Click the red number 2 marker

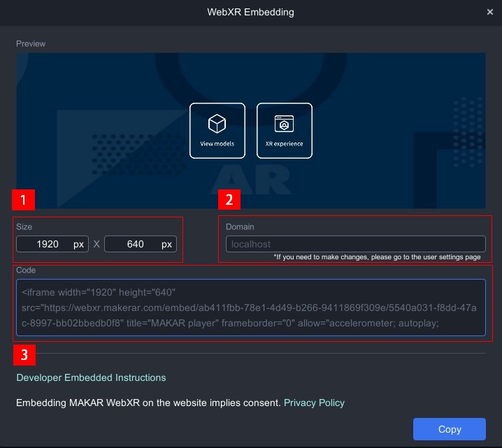(229, 201)
